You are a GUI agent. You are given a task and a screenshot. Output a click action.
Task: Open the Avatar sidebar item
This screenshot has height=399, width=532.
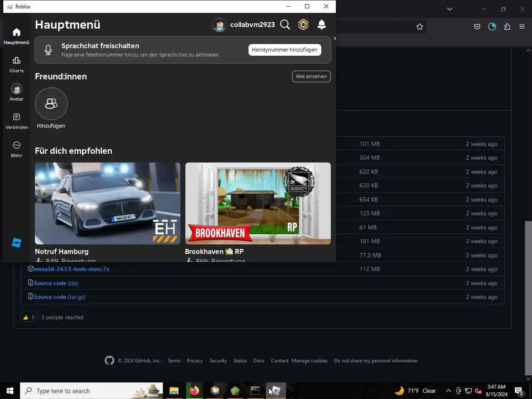click(x=17, y=92)
